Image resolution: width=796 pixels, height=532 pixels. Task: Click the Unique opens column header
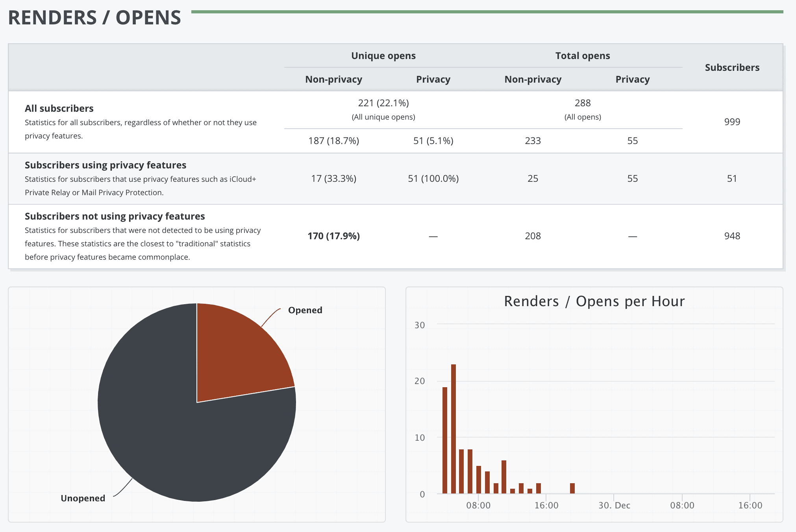[383, 55]
